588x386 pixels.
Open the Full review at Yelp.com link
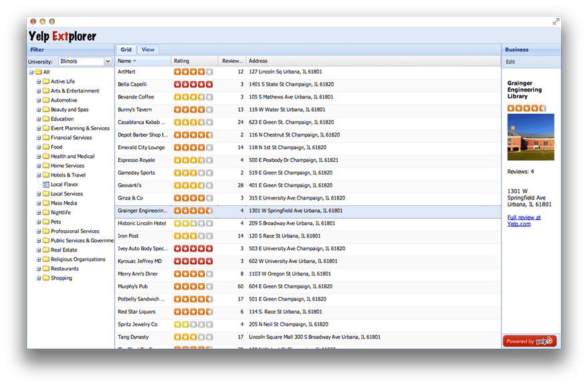(x=524, y=221)
